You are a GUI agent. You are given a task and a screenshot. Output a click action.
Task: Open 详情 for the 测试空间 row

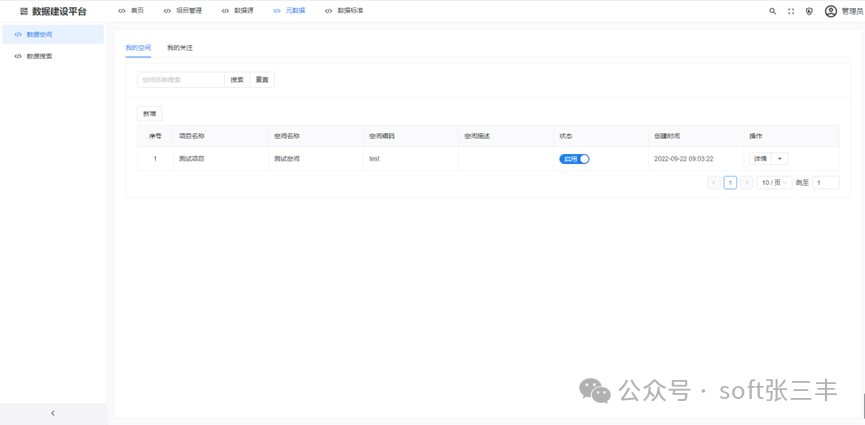(760, 159)
